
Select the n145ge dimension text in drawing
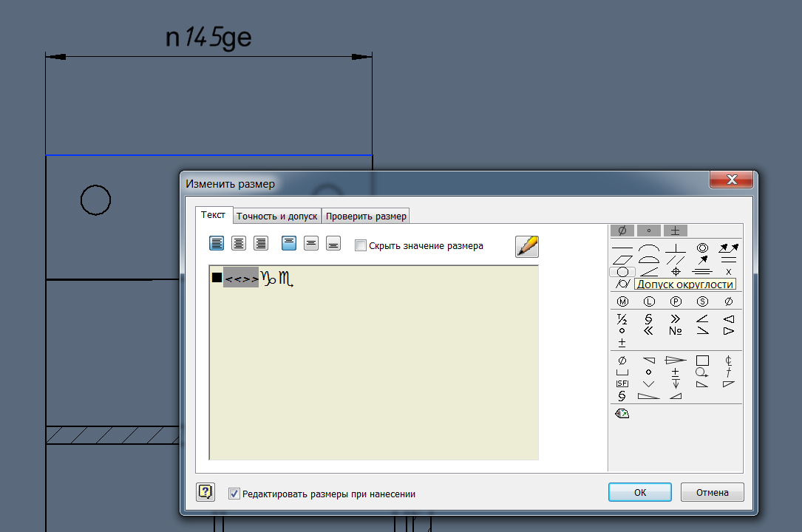click(208, 37)
